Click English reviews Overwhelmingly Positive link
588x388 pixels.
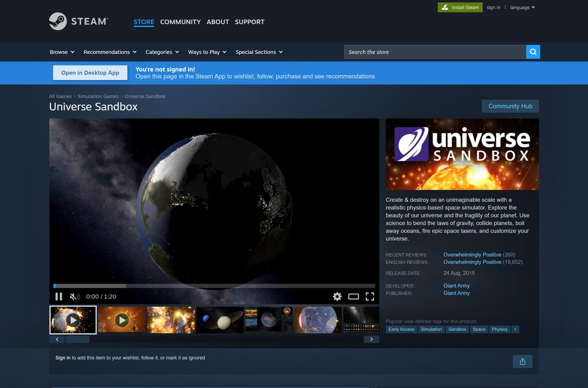coord(472,262)
